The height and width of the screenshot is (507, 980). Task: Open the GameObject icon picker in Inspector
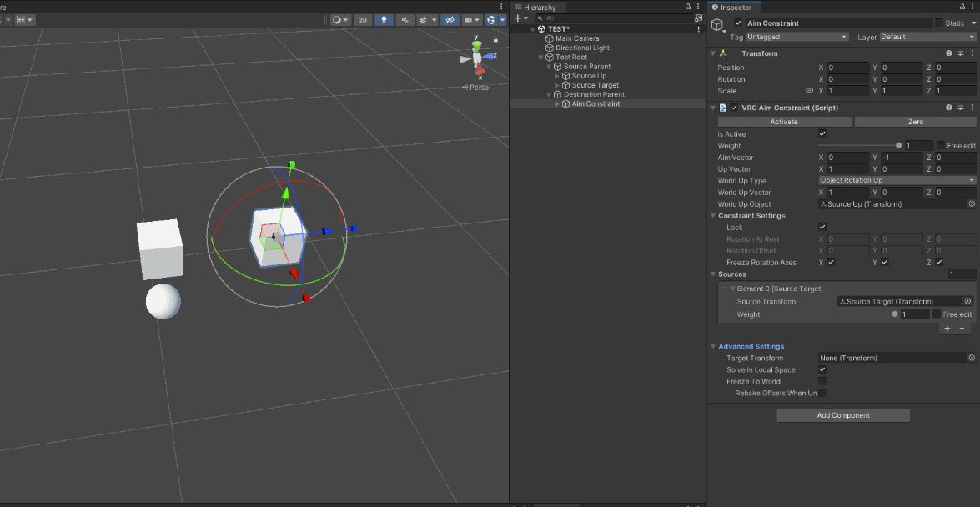coord(717,26)
